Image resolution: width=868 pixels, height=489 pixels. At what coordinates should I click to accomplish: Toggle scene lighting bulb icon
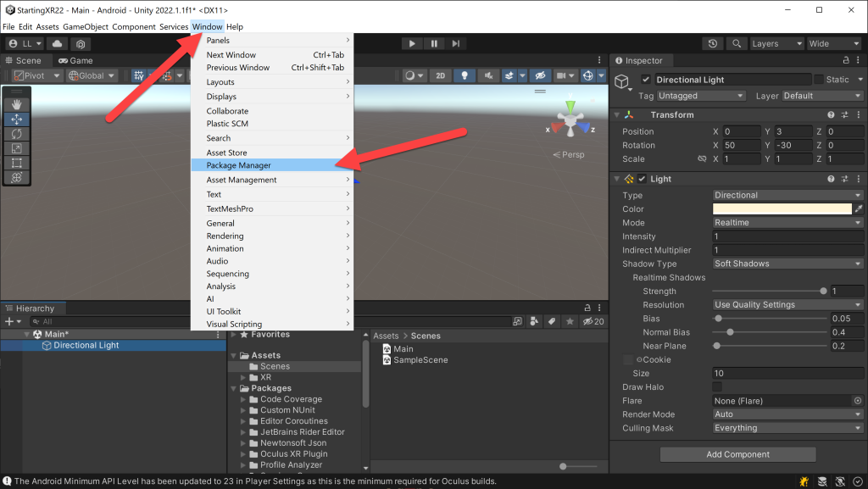pos(465,75)
